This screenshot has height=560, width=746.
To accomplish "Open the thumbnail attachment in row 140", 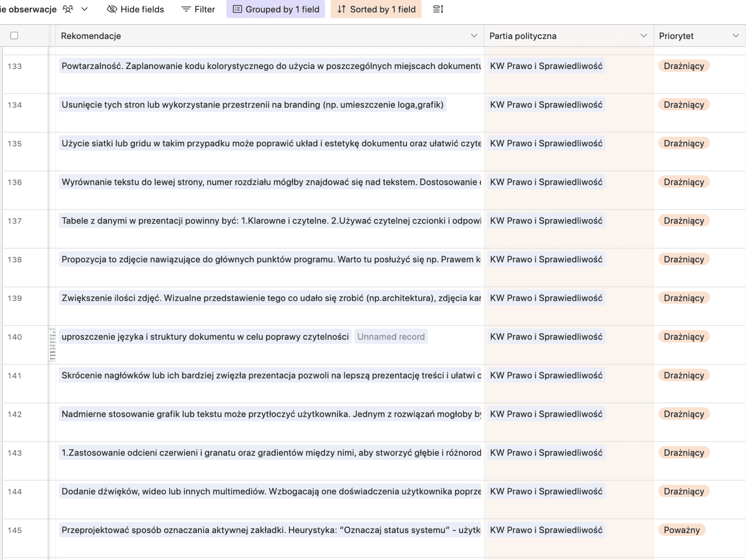I will click(52, 344).
